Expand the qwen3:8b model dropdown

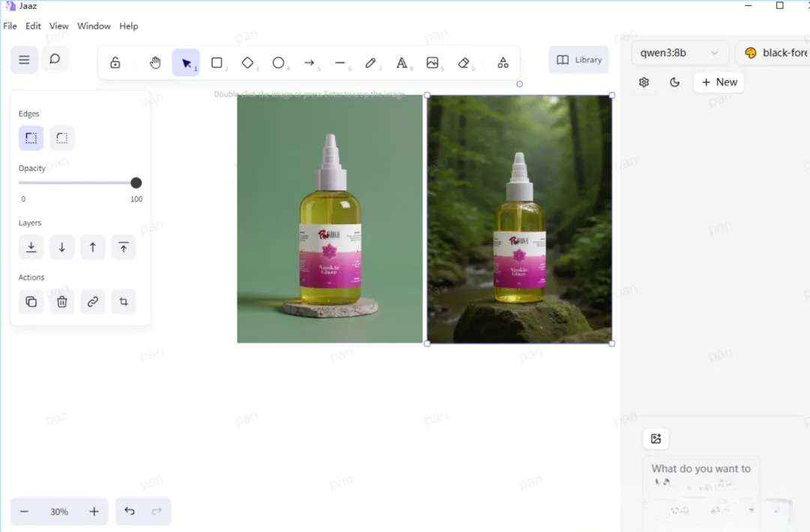pos(679,52)
